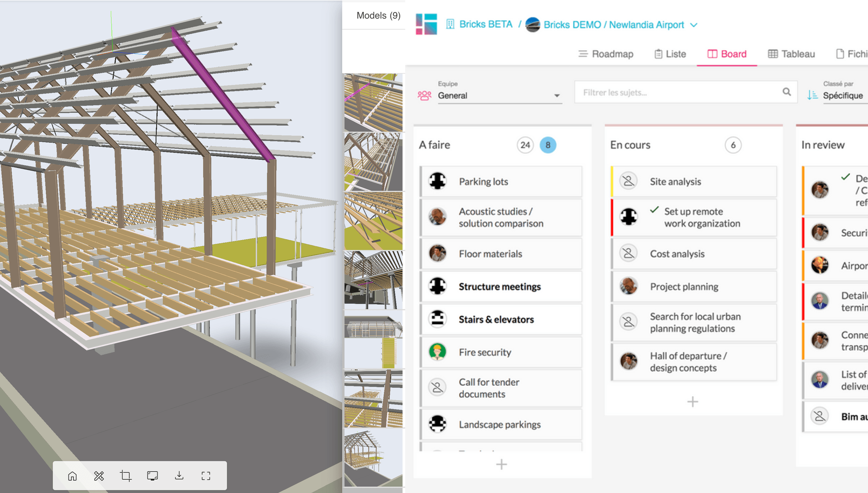The image size is (868, 493).
Task: Switch to the Roadmap tab
Action: (606, 54)
